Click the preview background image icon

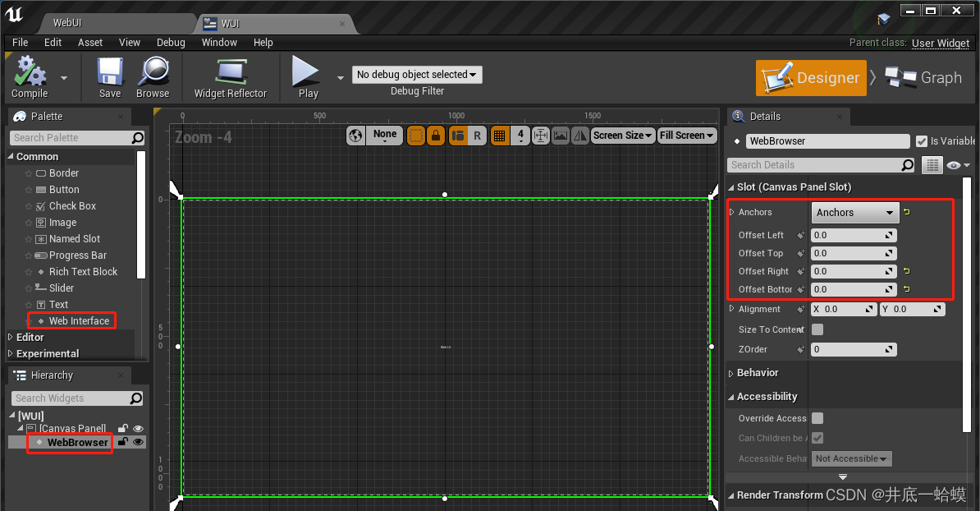561,135
